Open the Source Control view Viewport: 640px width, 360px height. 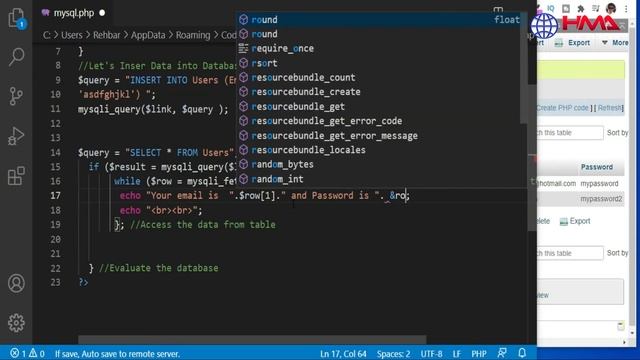(x=16, y=96)
